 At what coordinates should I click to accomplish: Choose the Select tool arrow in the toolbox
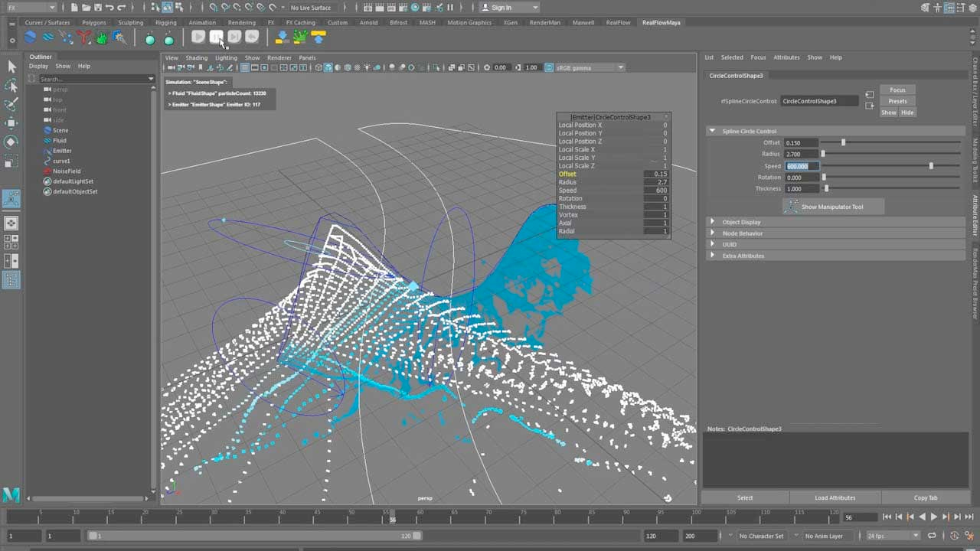tap(11, 67)
